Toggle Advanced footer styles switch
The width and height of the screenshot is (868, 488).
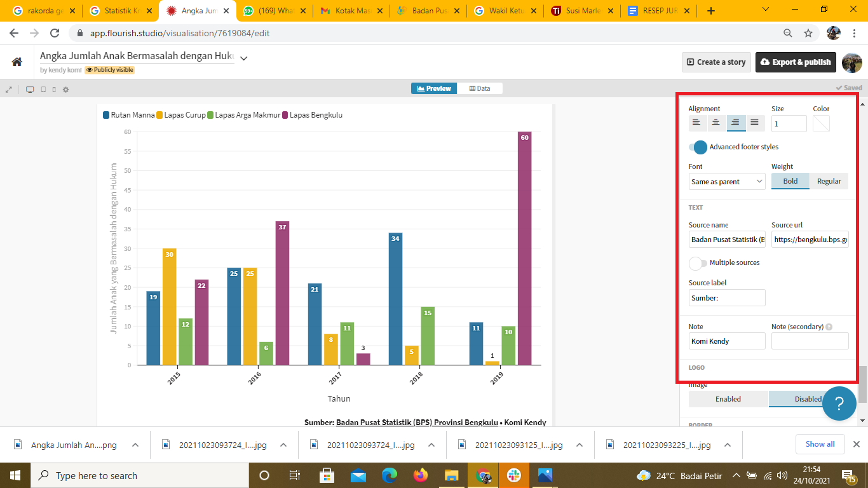tap(698, 147)
